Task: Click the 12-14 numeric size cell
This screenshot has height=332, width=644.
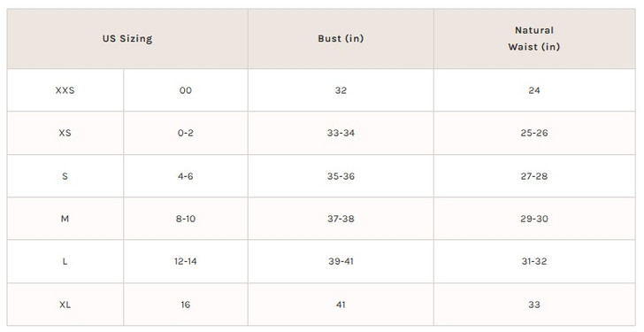Action: click(186, 262)
